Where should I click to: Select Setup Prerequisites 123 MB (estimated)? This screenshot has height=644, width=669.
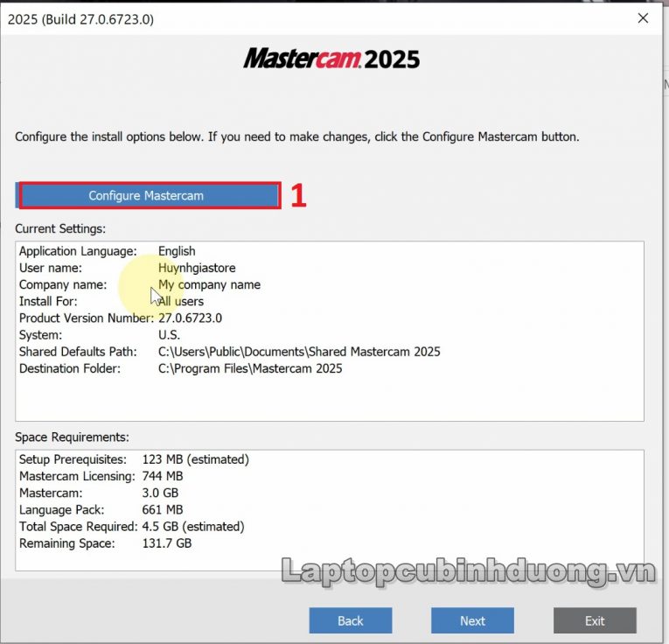click(195, 459)
